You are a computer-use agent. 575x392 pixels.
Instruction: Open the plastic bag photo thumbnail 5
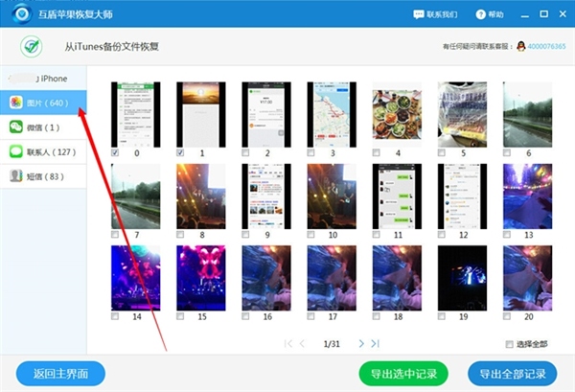coord(463,114)
